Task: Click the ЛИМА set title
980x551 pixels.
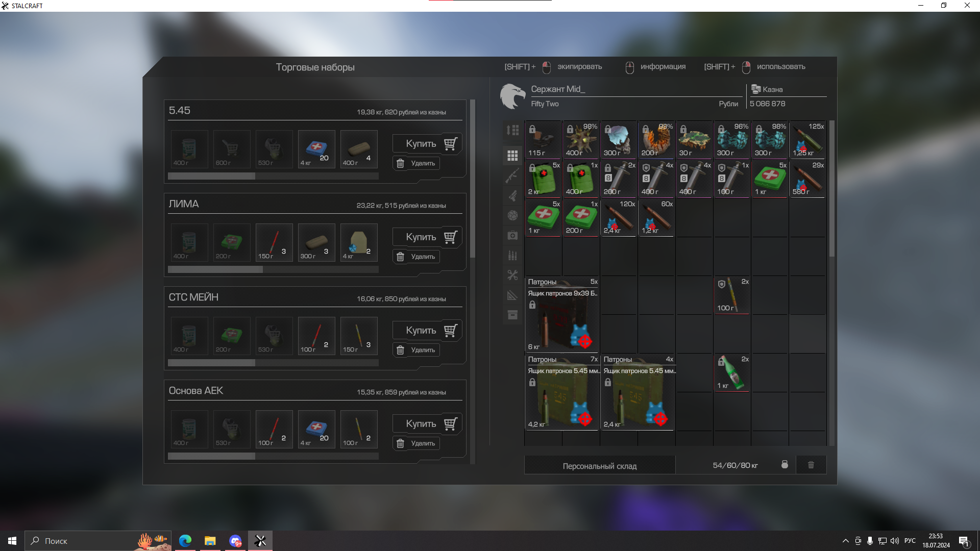Action: pos(184,204)
